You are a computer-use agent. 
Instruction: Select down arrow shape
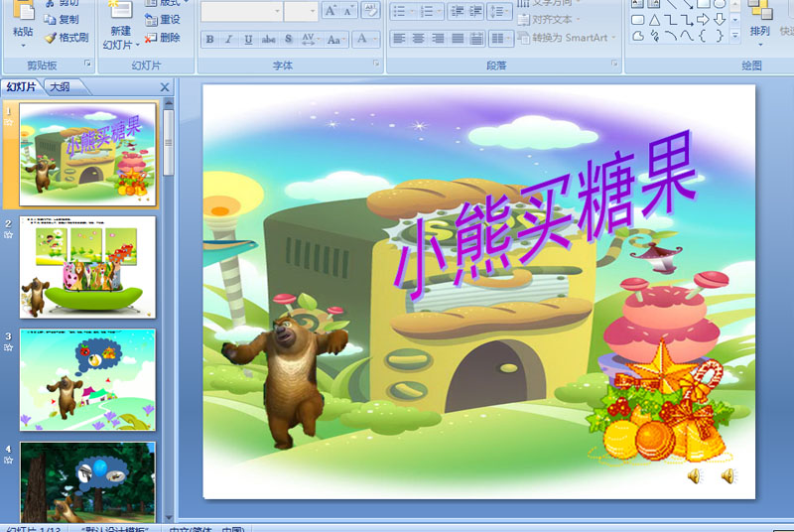tap(719, 20)
